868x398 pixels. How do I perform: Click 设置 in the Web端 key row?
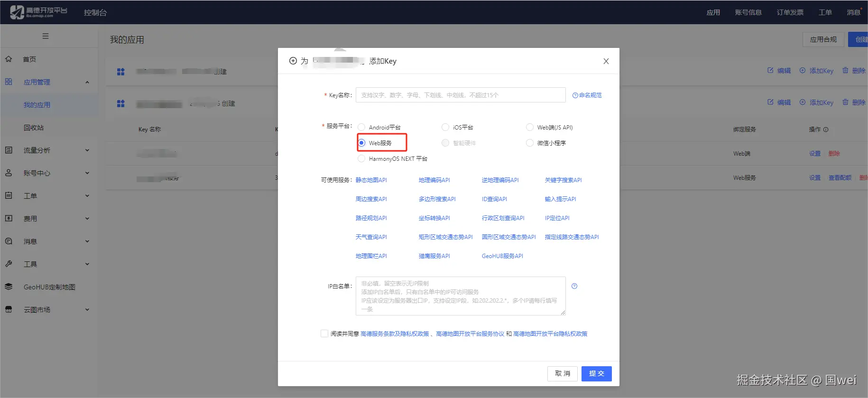(815, 153)
